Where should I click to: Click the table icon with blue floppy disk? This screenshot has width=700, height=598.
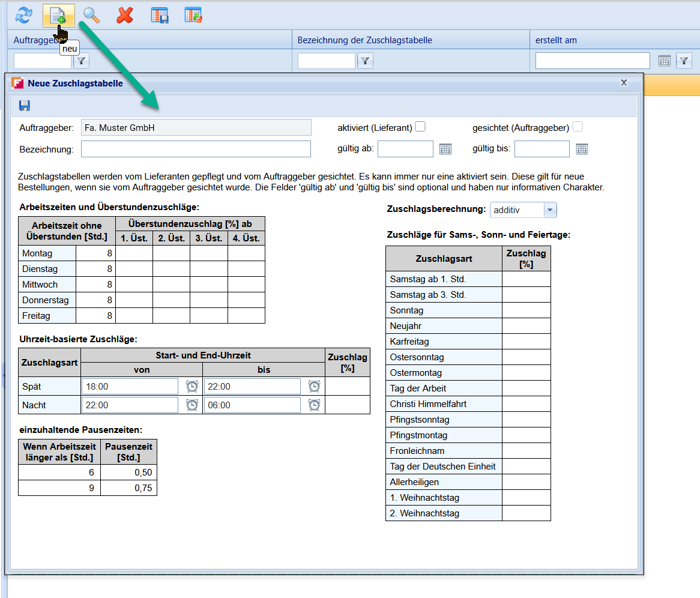(x=159, y=15)
